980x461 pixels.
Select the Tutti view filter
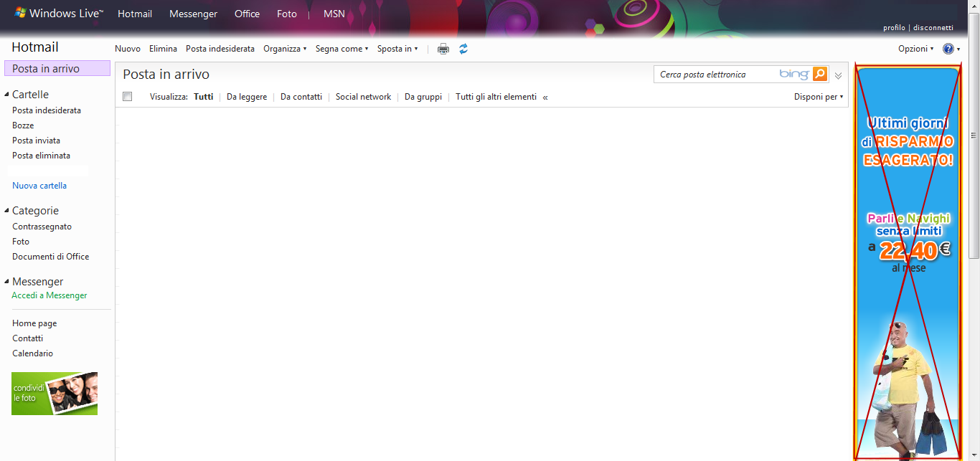coord(204,97)
